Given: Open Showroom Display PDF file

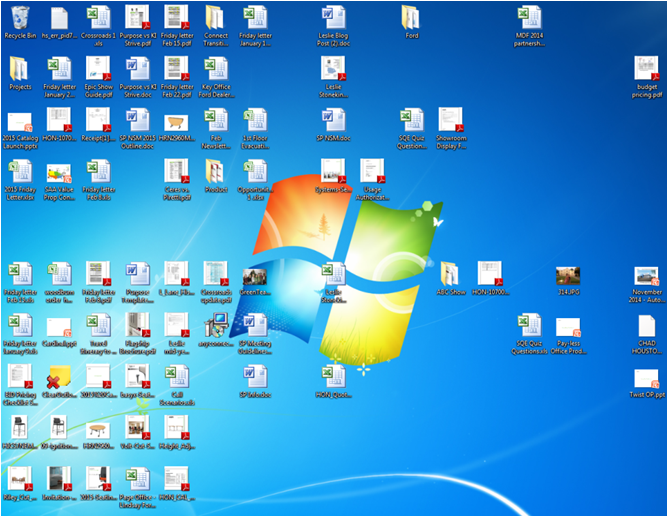Looking at the screenshot, I should (x=449, y=122).
